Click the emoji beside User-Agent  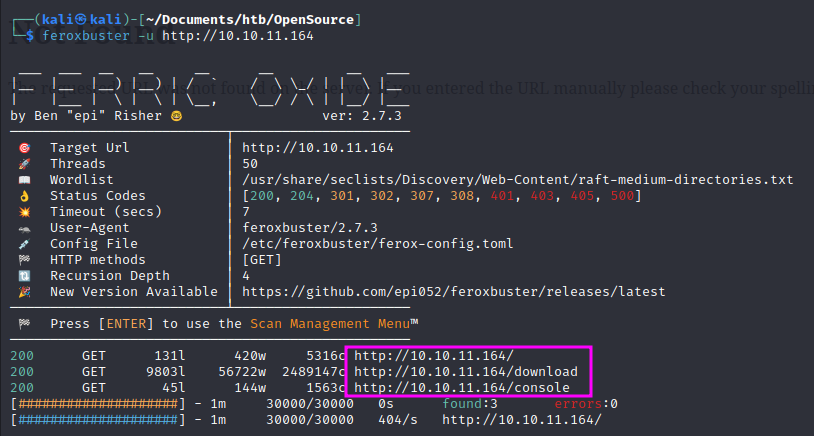(24, 228)
